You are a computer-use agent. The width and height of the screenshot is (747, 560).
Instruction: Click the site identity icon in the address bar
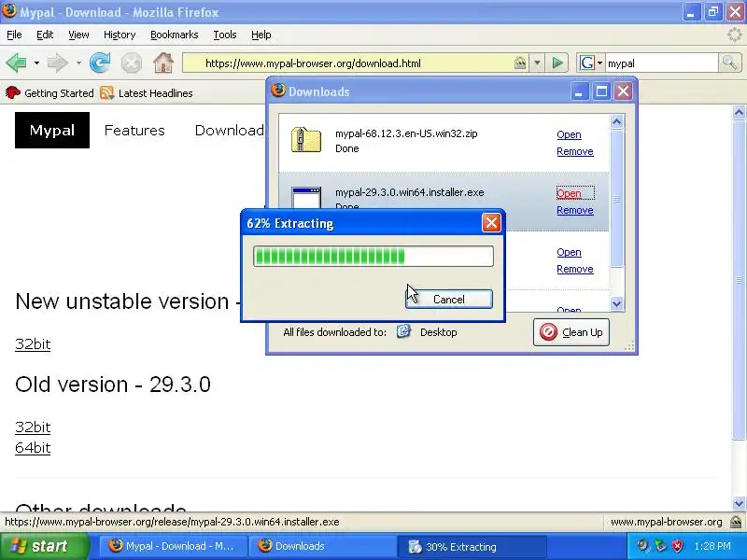(x=520, y=63)
